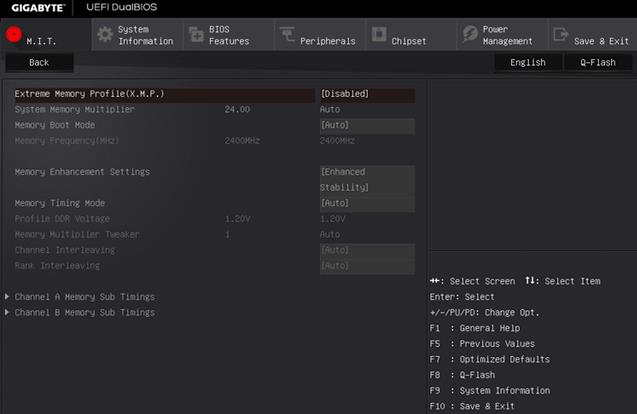Click the English language button
The image size is (637, 414).
[x=528, y=63]
